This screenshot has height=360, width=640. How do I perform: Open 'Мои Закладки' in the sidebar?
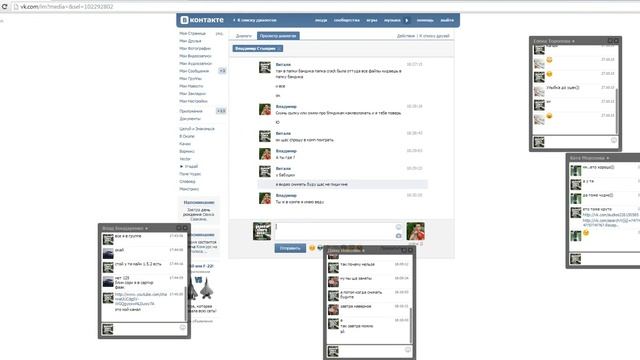pos(192,93)
